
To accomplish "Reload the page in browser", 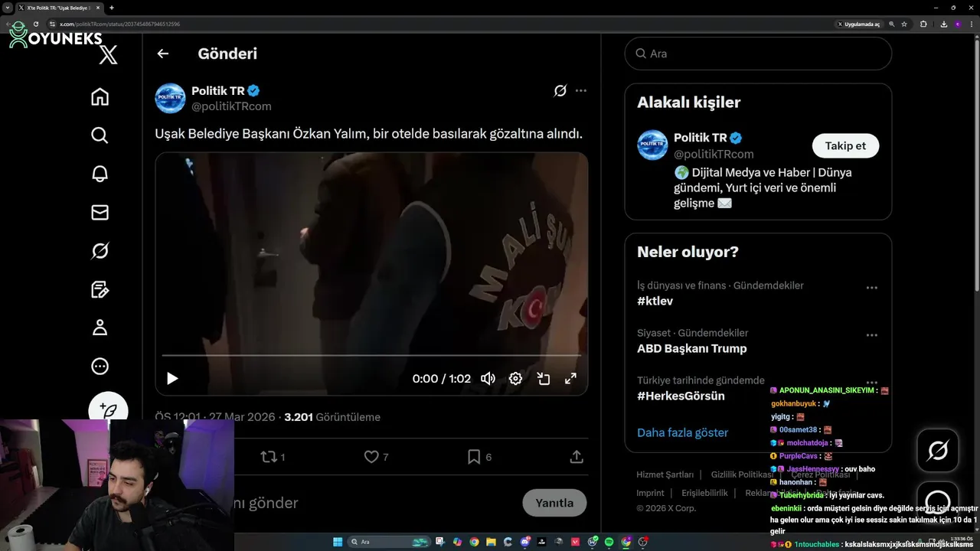I will [36, 24].
